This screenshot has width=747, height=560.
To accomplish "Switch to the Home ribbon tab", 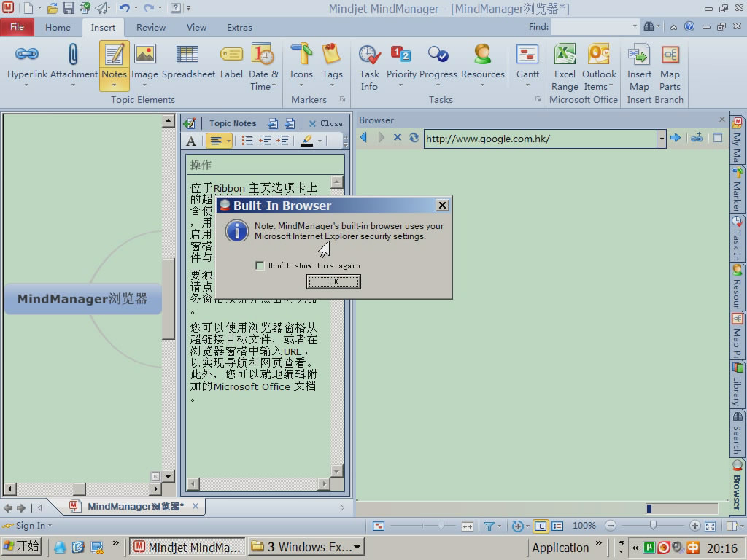I will 58,28.
